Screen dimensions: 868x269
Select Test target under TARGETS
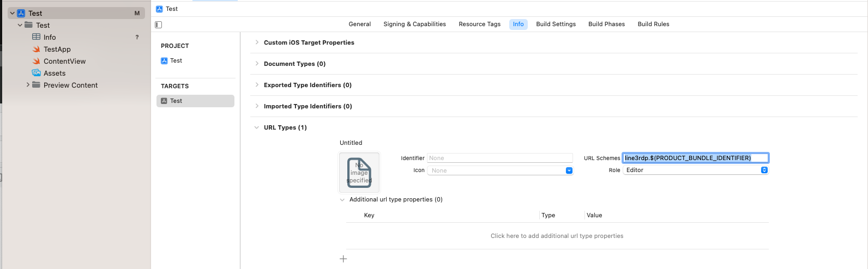(195, 101)
